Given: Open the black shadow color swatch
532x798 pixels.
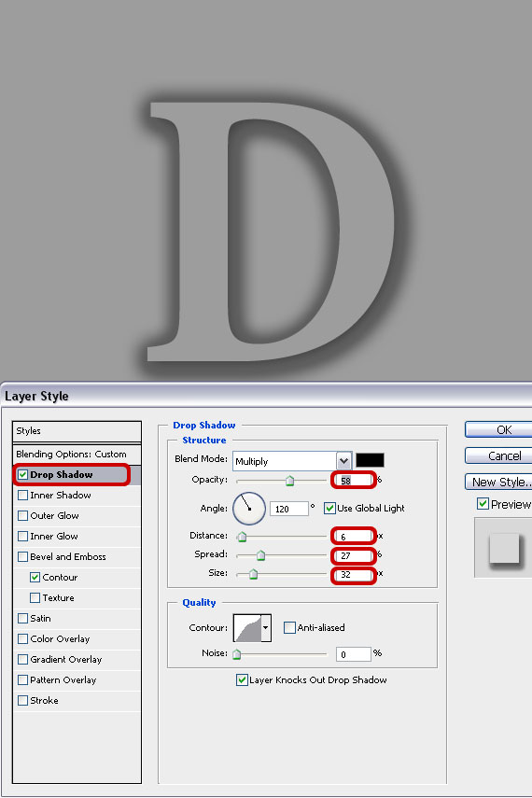Looking at the screenshot, I should 370,460.
